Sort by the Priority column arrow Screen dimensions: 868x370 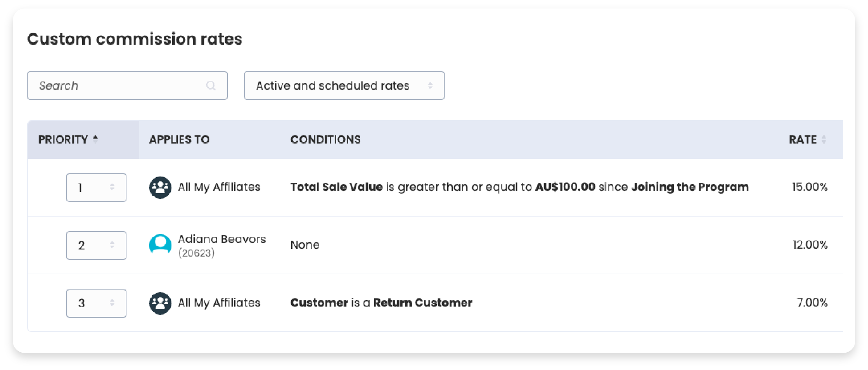(95, 139)
